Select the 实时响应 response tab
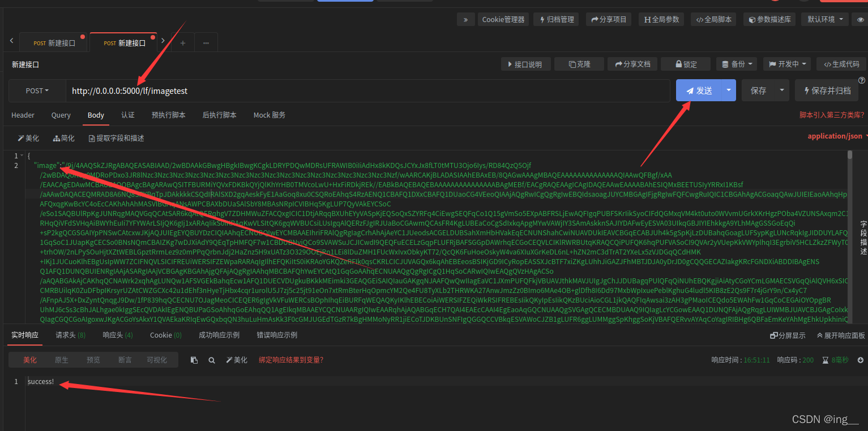Viewport: 868px width, 431px height. [x=25, y=335]
